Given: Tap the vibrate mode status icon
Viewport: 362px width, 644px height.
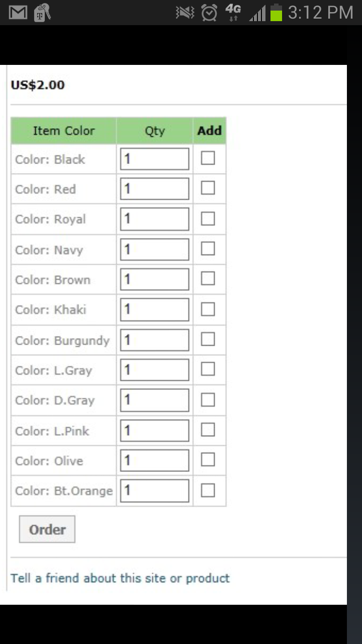Looking at the screenshot, I should point(185,12).
